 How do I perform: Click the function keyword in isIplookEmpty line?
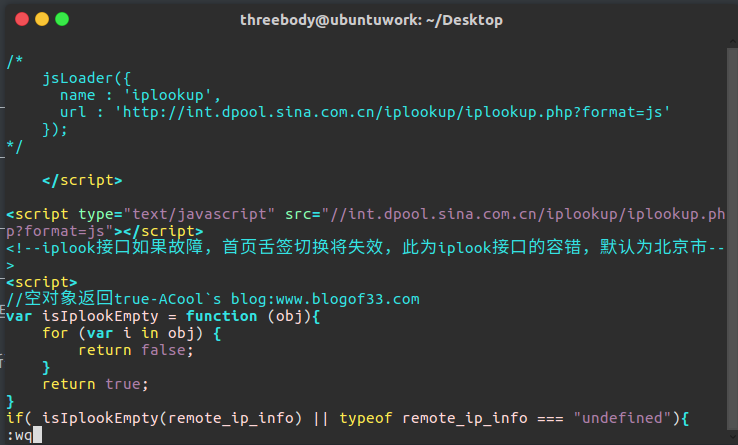coord(221,316)
